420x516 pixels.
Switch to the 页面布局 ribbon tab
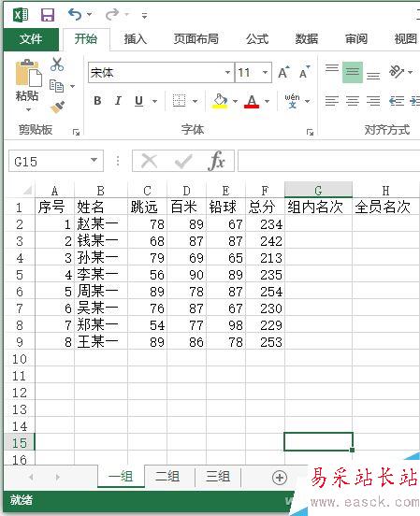coord(196,39)
